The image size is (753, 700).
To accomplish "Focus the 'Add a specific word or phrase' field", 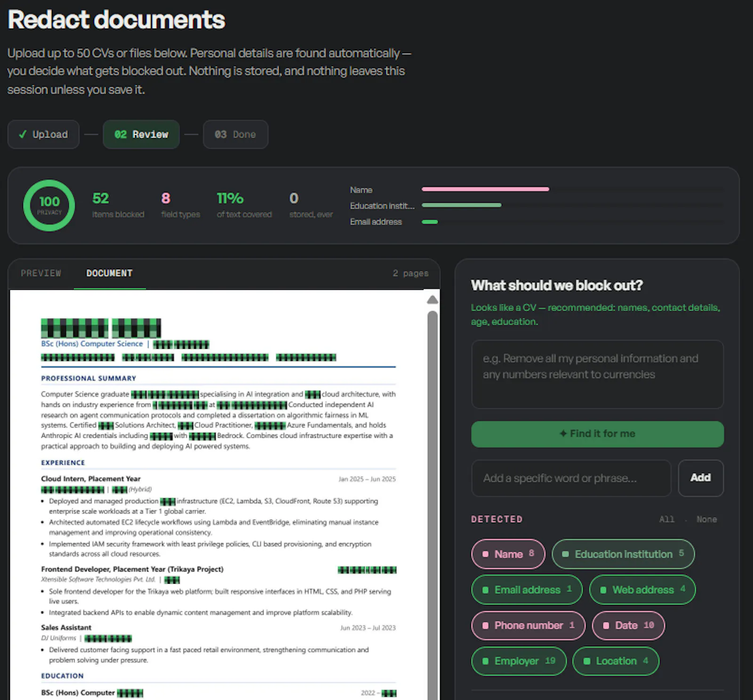I will click(x=571, y=478).
